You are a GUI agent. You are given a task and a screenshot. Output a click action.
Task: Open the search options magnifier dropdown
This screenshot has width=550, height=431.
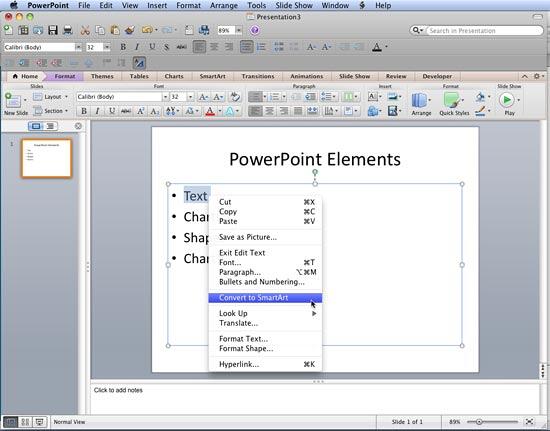[x=417, y=31]
